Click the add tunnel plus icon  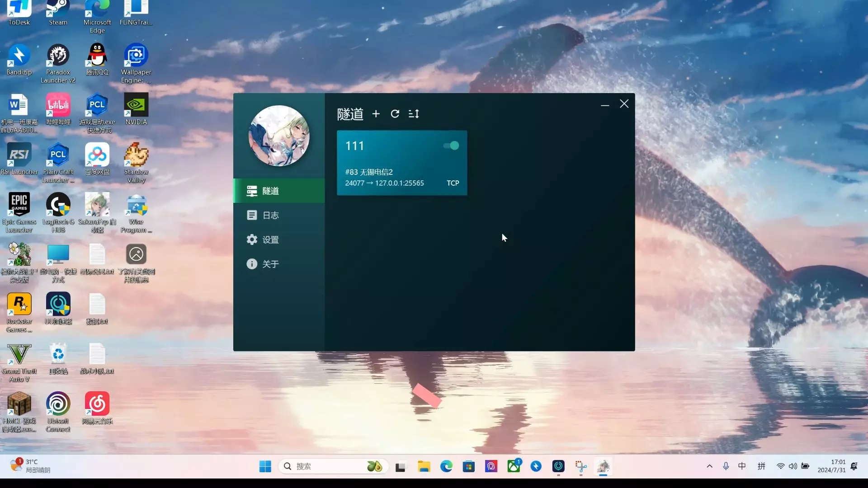[376, 114]
